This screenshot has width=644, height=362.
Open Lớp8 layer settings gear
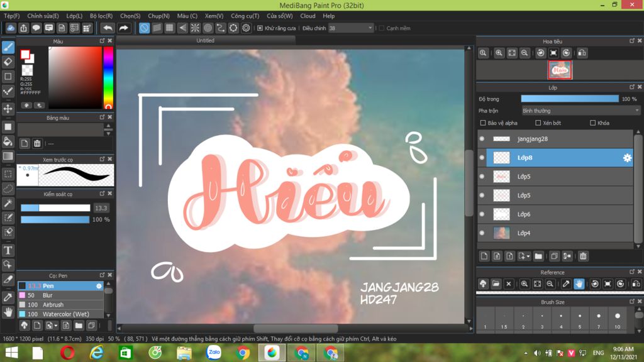627,158
